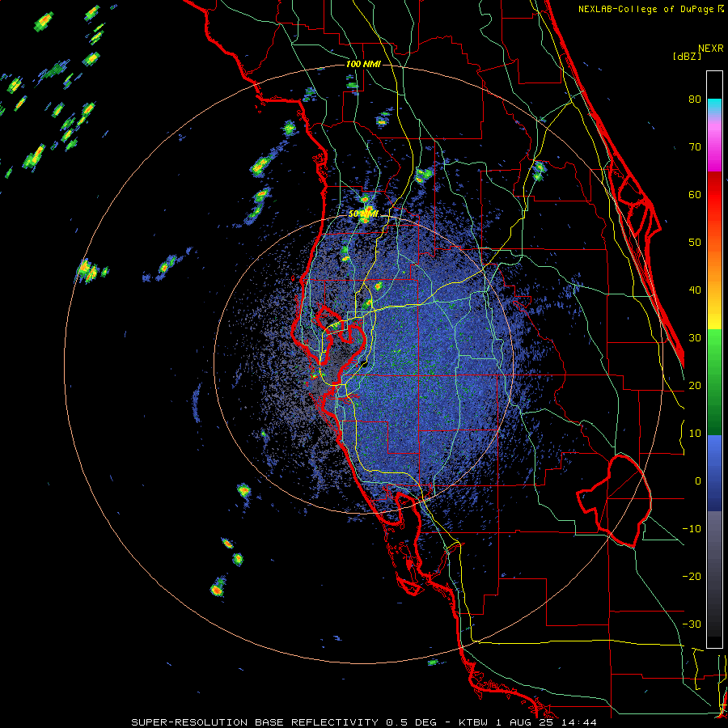Select the 50 NMI range ring label
Viewport: 728px width, 728px height.
pos(363,214)
